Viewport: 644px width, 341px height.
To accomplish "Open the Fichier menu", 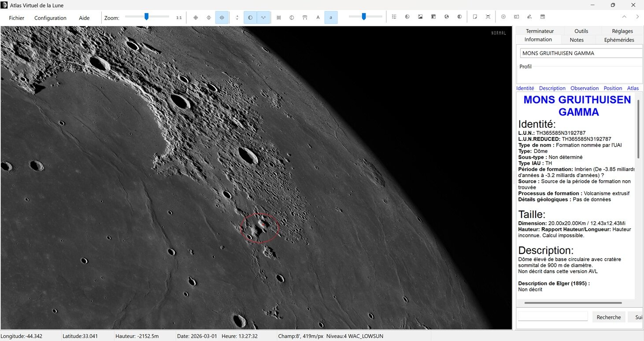I will [17, 18].
